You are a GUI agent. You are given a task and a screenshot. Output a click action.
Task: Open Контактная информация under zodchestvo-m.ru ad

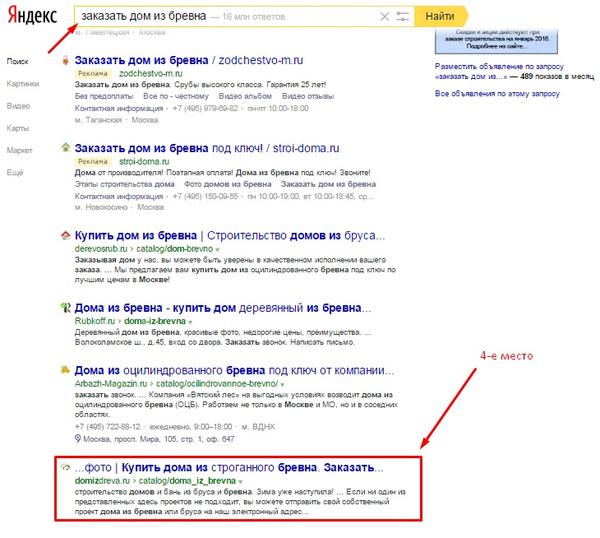point(119,108)
